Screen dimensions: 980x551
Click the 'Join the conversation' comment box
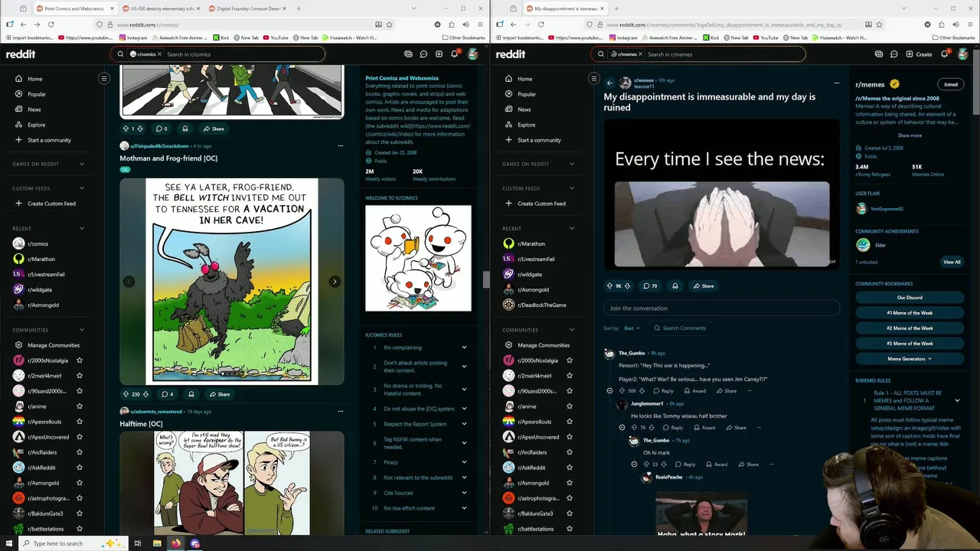[x=721, y=308]
